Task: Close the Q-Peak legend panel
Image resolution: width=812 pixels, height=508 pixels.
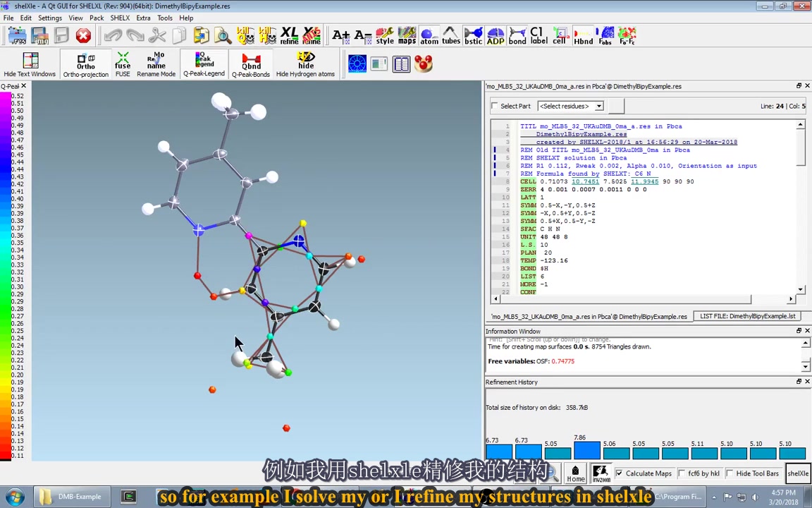Action: pyautogui.click(x=23, y=86)
